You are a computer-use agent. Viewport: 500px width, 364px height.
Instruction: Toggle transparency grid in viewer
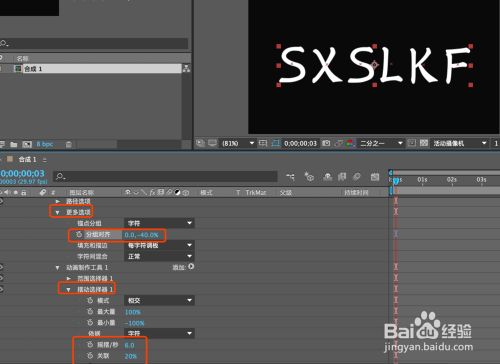pyautogui.click(x=424, y=143)
